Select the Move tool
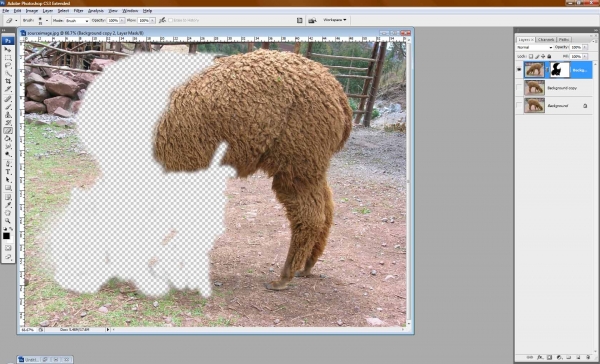Image resolution: width=600 pixels, height=364 pixels. pos(8,50)
